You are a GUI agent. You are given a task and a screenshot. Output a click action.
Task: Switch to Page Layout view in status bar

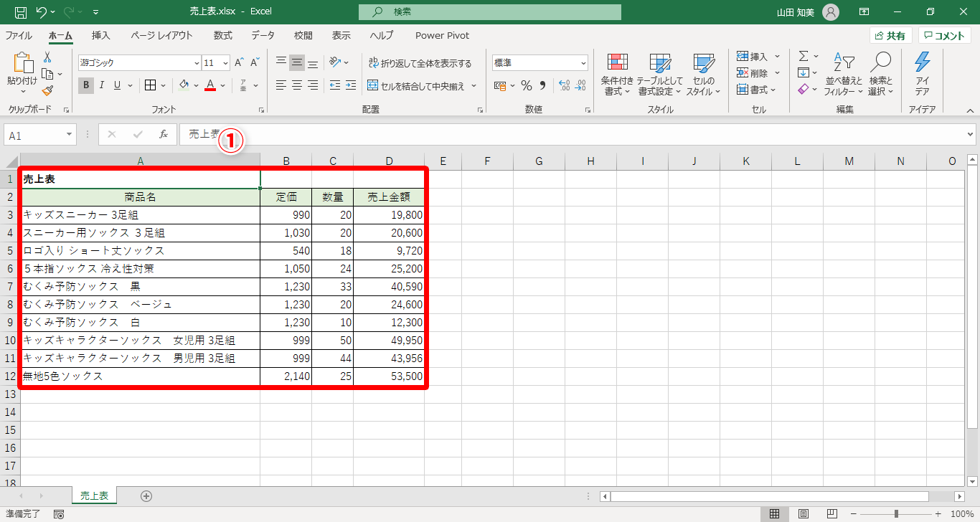point(804,513)
